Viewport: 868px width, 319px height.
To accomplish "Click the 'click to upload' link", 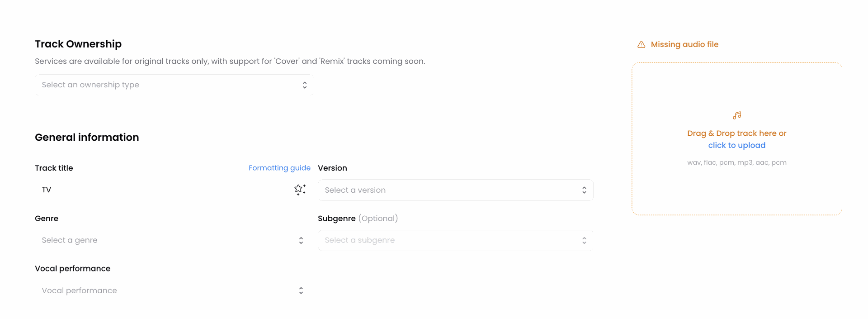I will coord(736,145).
